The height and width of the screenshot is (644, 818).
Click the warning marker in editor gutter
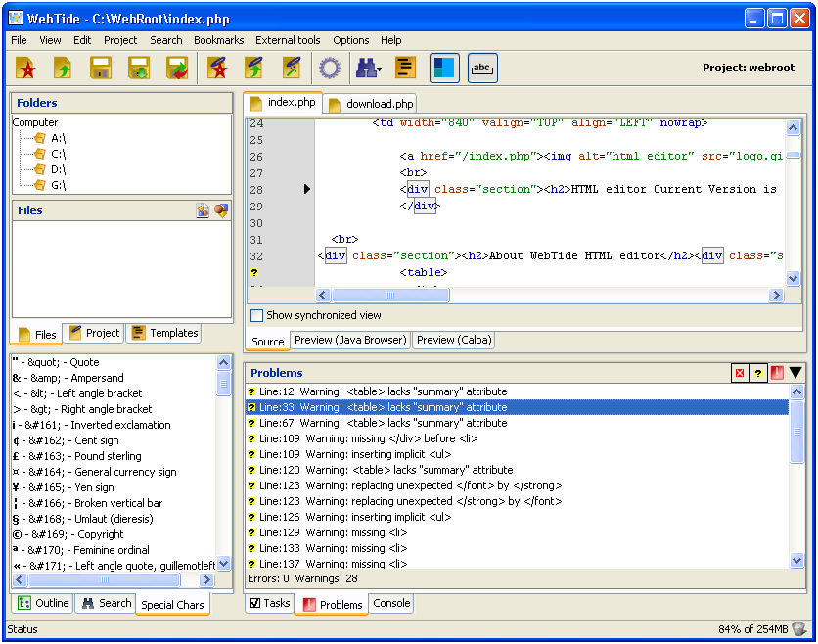tap(254, 272)
